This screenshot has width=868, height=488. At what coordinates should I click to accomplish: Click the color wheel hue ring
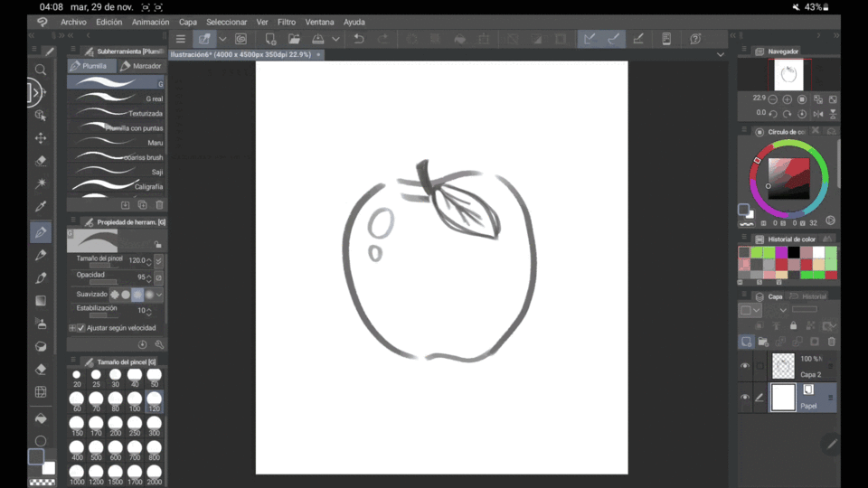pos(788,145)
